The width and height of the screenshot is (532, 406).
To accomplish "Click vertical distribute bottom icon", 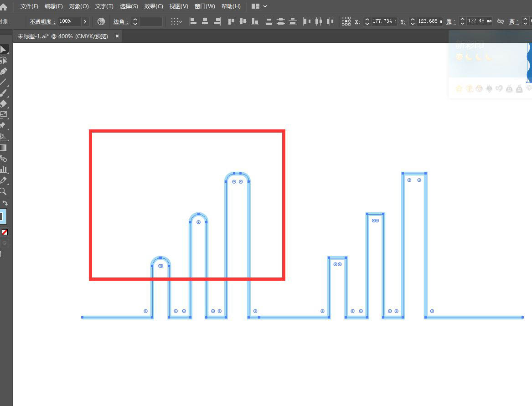I will pos(293,21).
